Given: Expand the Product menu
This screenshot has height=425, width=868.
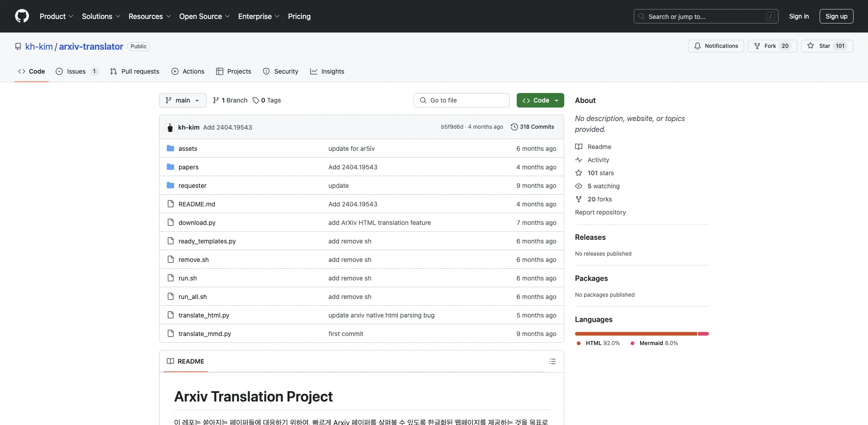Looking at the screenshot, I should pos(57,16).
